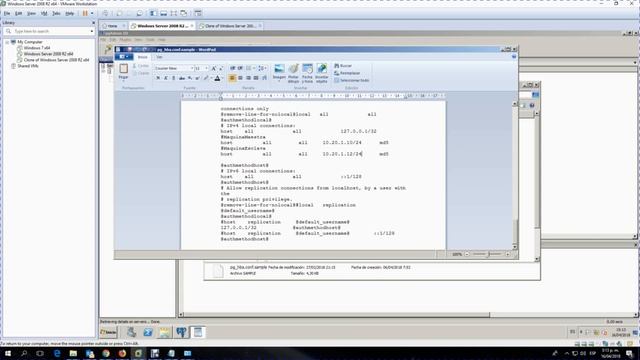Click the font color button in WordPad
Screen dimensions: 640x360
tap(217, 78)
